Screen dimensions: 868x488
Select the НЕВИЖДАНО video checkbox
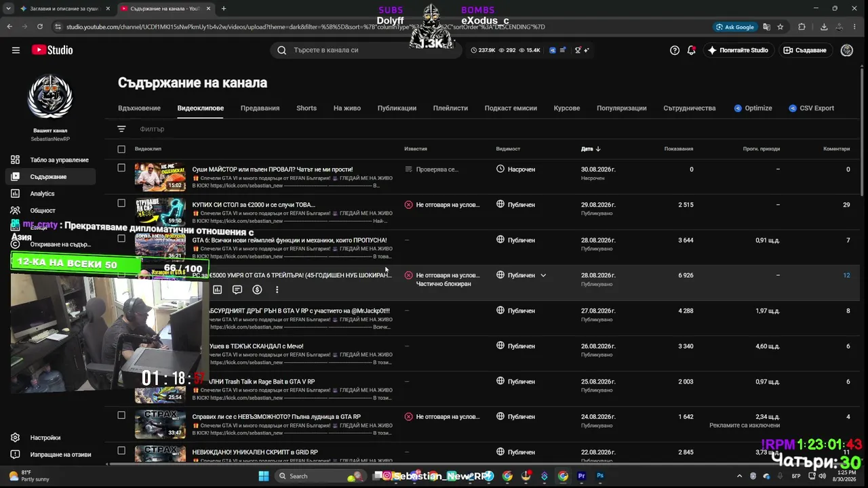tap(121, 450)
